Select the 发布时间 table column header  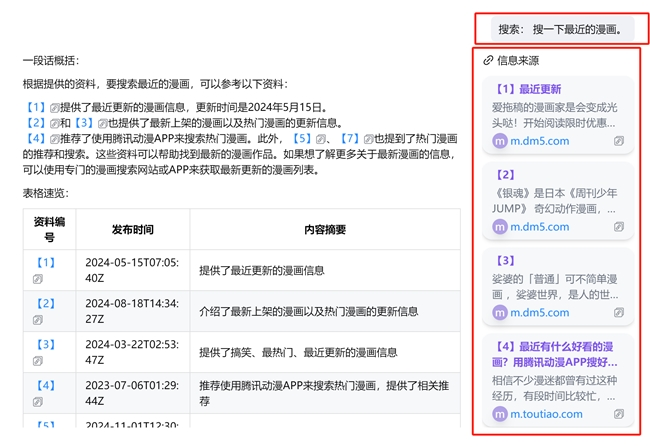(133, 230)
